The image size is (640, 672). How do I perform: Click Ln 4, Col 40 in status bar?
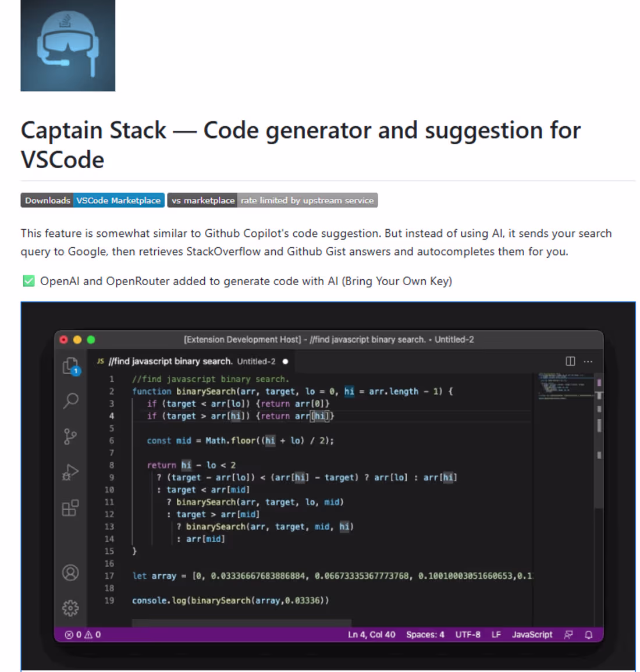coord(372,635)
